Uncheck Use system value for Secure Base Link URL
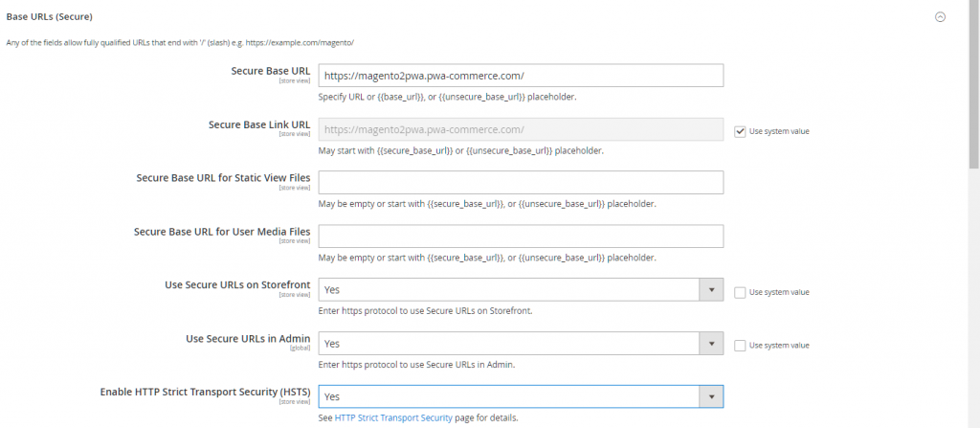 [740, 131]
